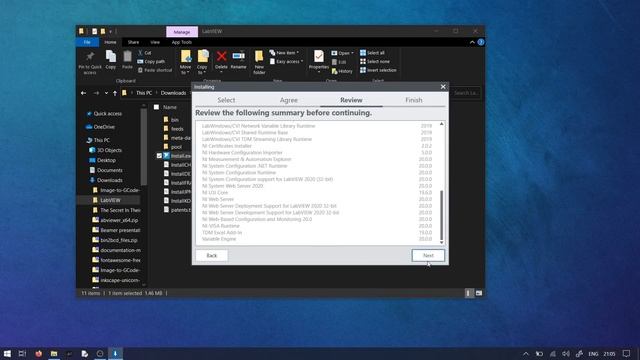Screen dimensions: 640x360
Task: Click the navigation pane scrollbar
Action: tap(144, 147)
